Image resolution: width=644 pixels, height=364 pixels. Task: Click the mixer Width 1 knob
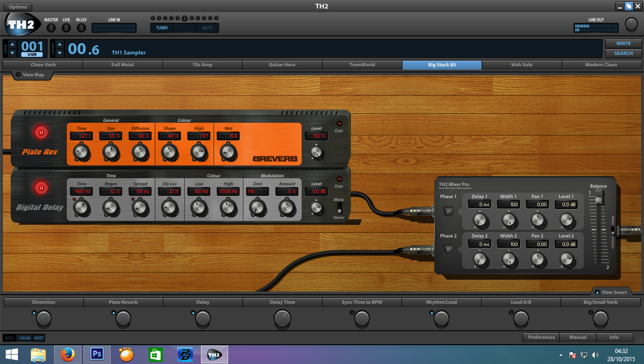tap(509, 219)
